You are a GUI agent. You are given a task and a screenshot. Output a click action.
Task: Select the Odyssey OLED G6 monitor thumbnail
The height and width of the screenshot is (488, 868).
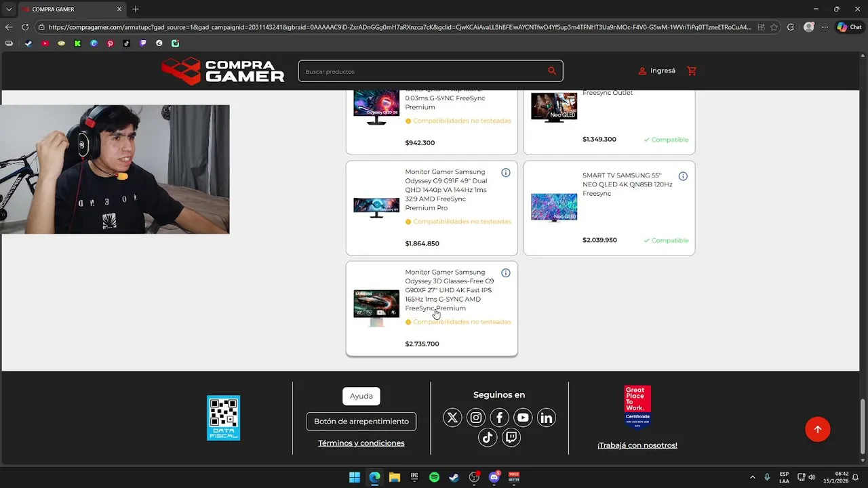pyautogui.click(x=376, y=107)
